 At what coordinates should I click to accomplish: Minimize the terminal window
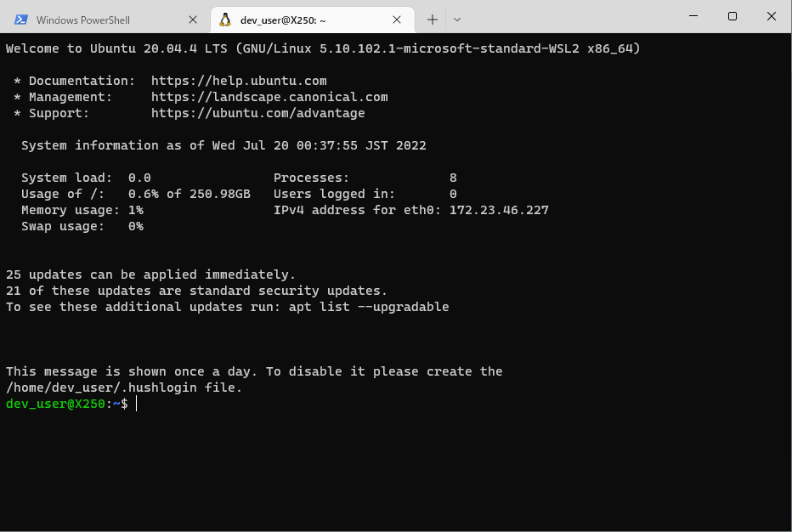693,16
